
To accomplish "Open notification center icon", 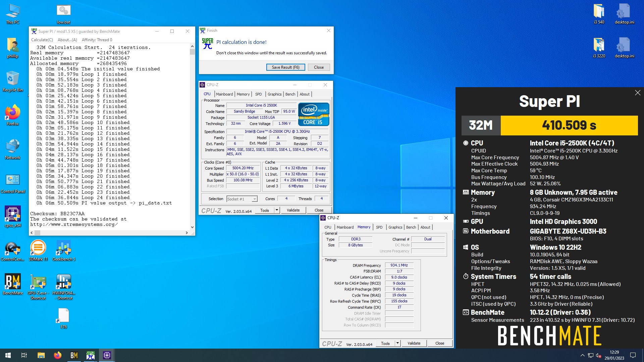I will (633, 355).
